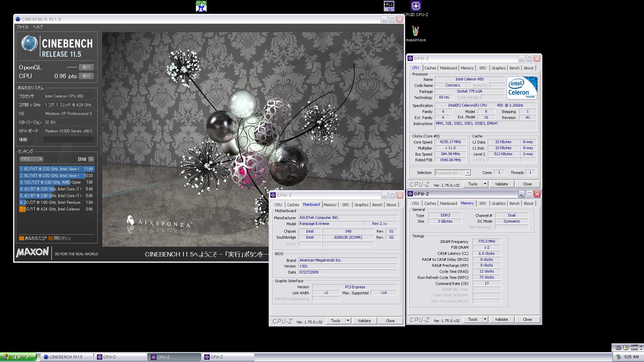This screenshot has width=644, height=362.
Task: Click the CPU-Z Mainboard window title icon
Action: [x=273, y=195]
